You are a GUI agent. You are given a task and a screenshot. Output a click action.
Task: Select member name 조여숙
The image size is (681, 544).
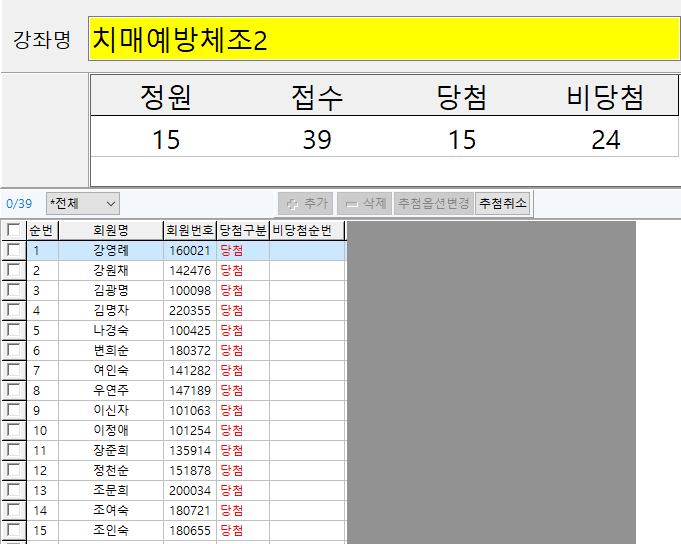(111, 510)
